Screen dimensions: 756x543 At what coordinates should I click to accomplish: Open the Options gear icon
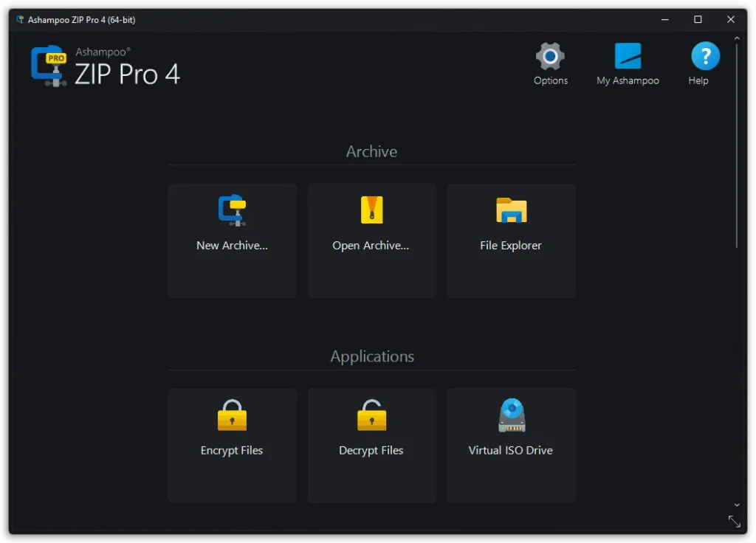(x=550, y=56)
